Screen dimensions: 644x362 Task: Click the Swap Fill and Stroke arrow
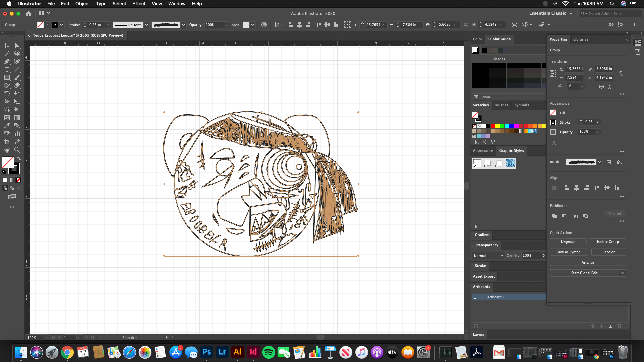[19, 159]
